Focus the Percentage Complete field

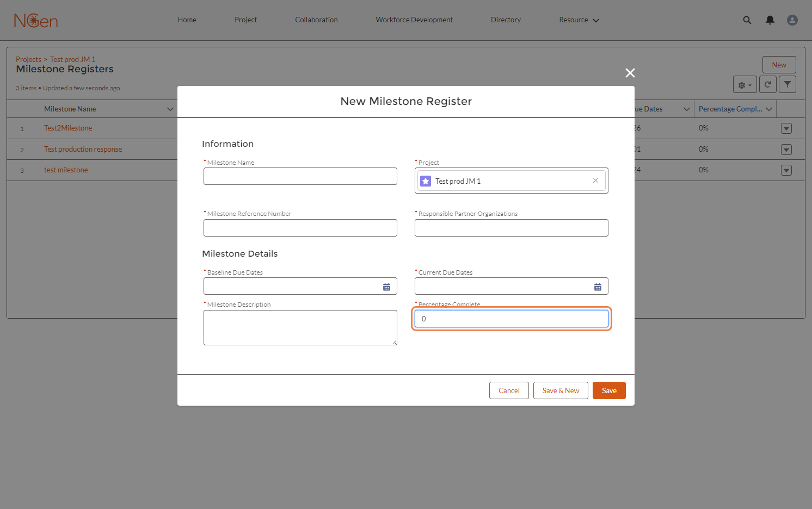(x=512, y=319)
